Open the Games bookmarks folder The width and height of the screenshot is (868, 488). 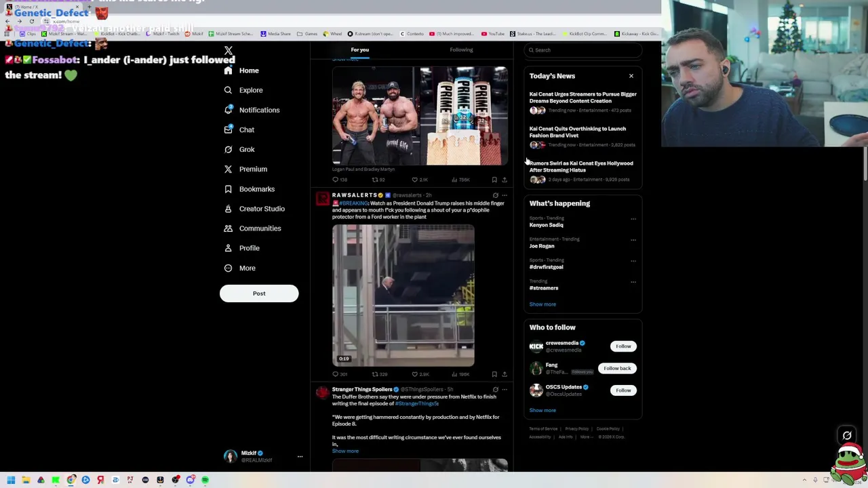[307, 34]
